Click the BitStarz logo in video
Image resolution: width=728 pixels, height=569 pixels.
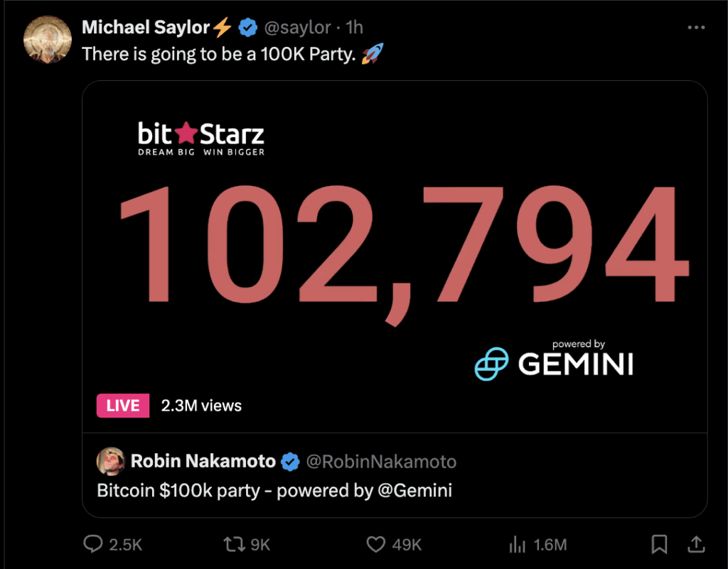coord(200,139)
